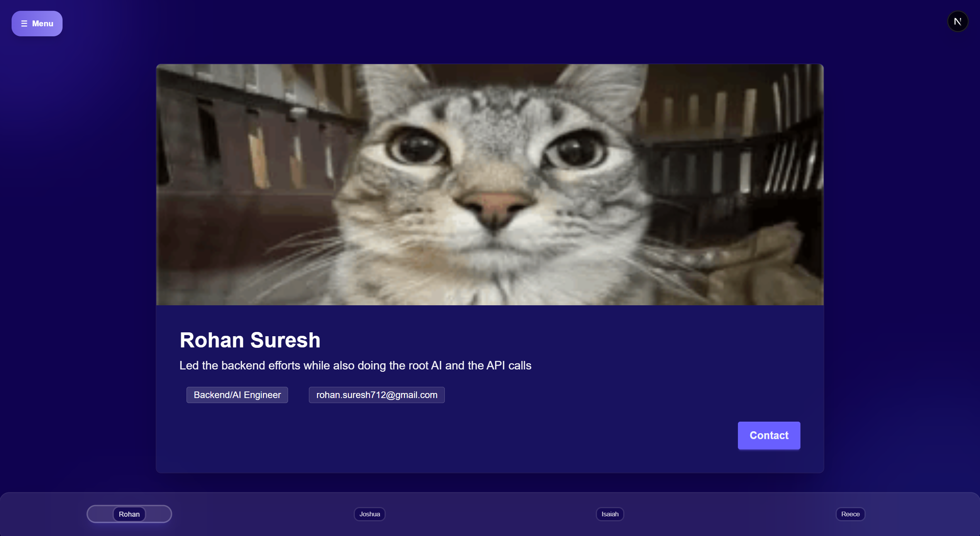Click the hamburger icon in Menu
This screenshot has width=980, height=536.
coord(24,24)
